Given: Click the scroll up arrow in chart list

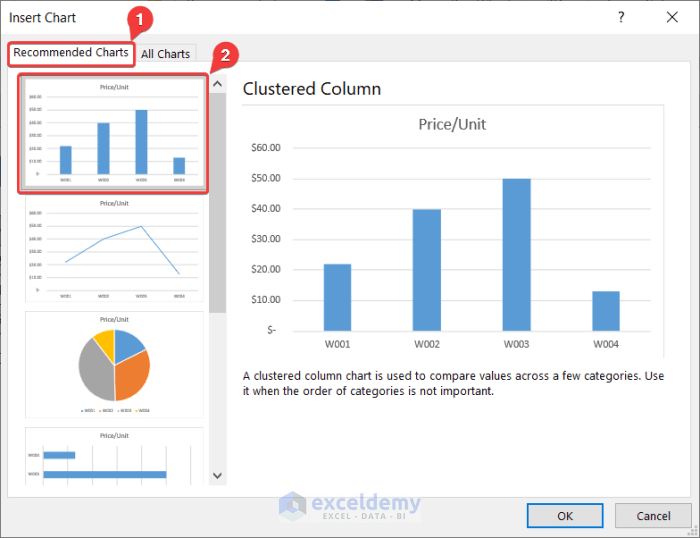Looking at the screenshot, I should point(217,83).
